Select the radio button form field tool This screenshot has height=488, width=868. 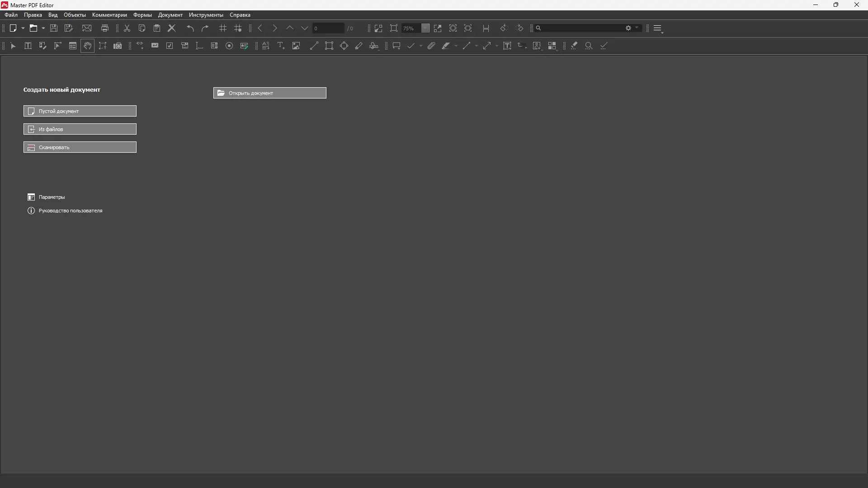229,46
